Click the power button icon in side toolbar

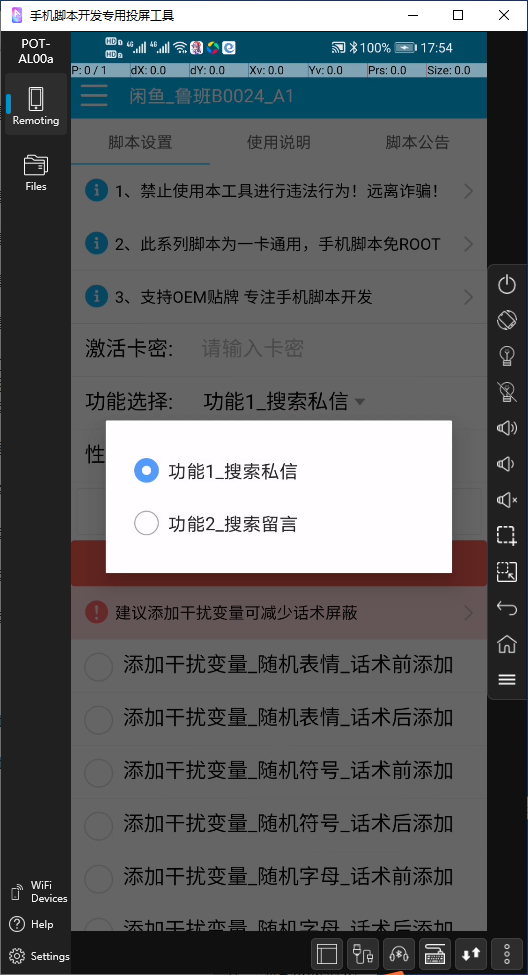(x=507, y=285)
